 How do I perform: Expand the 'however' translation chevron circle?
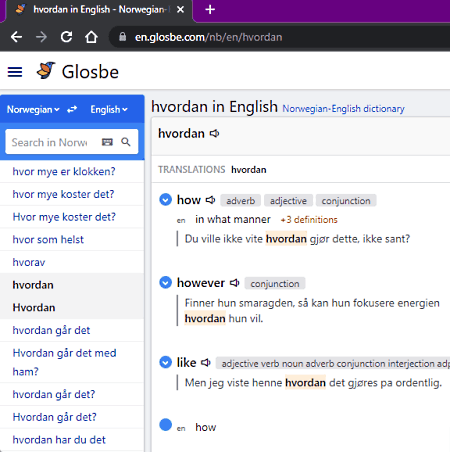(x=165, y=283)
